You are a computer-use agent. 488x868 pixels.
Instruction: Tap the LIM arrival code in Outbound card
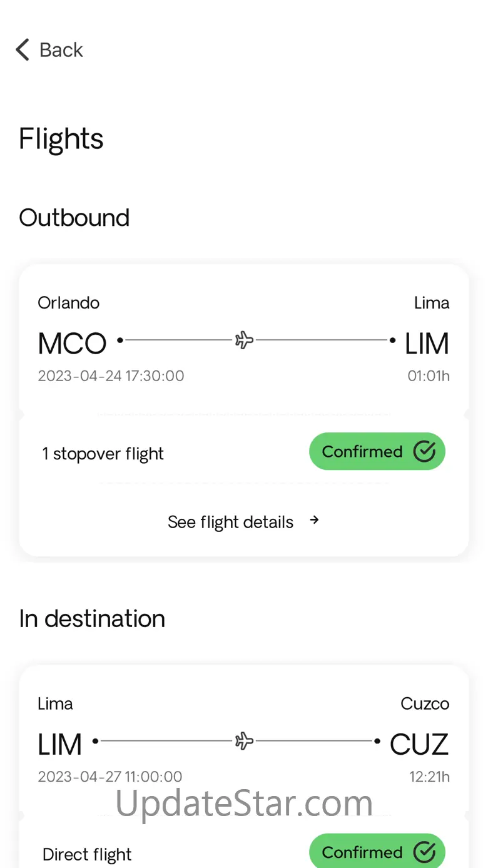click(427, 344)
